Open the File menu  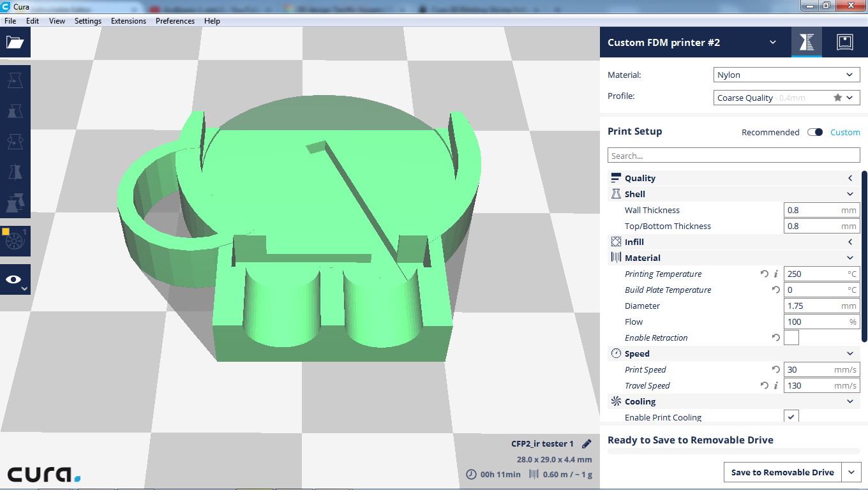click(x=10, y=21)
